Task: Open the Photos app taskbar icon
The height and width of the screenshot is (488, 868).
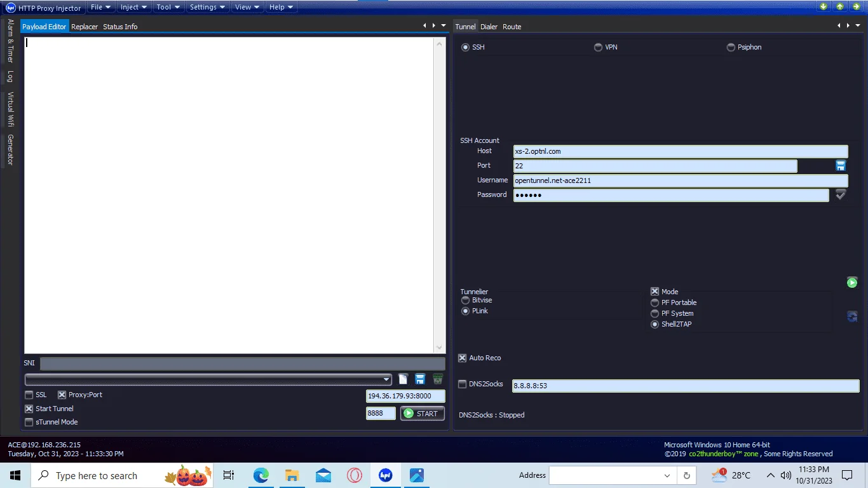Action: click(417, 475)
